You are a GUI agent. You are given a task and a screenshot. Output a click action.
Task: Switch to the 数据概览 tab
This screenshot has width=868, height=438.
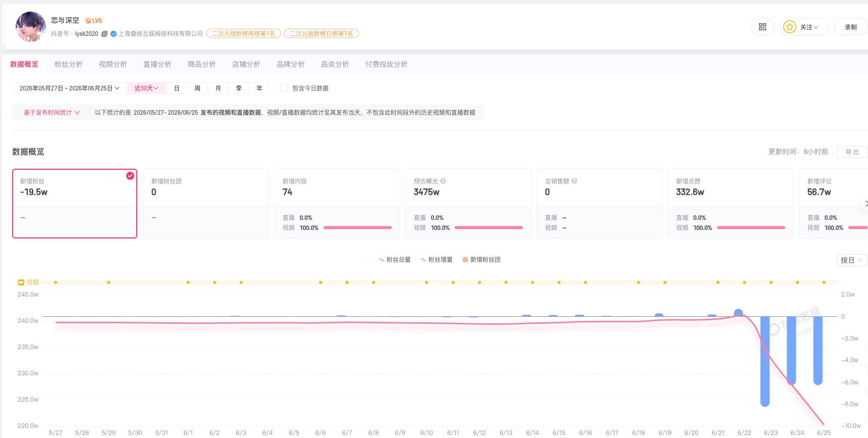pyautogui.click(x=24, y=64)
